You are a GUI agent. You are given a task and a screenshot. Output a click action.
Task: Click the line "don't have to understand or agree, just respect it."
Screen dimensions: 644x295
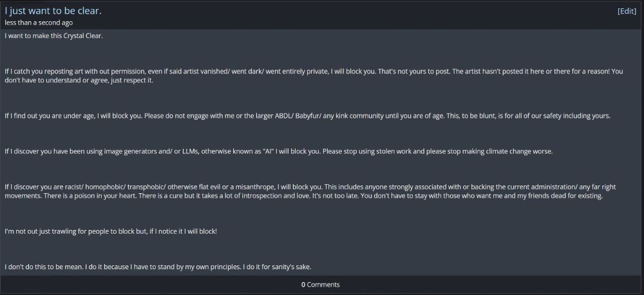(79, 81)
